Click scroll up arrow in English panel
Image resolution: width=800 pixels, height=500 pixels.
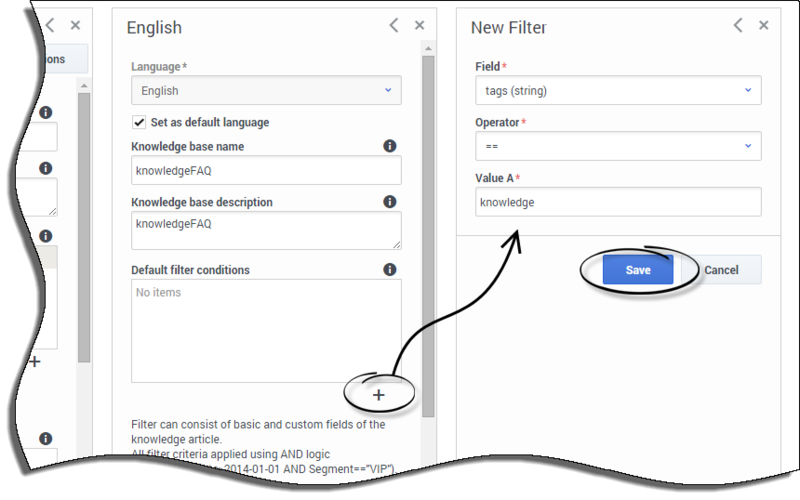[x=428, y=48]
